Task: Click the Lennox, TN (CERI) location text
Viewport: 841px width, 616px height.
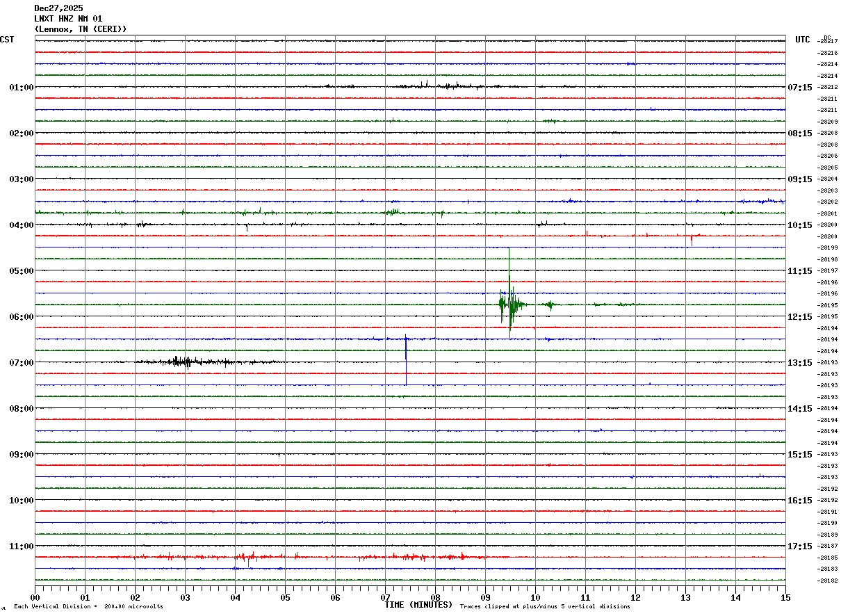Action: (x=81, y=29)
